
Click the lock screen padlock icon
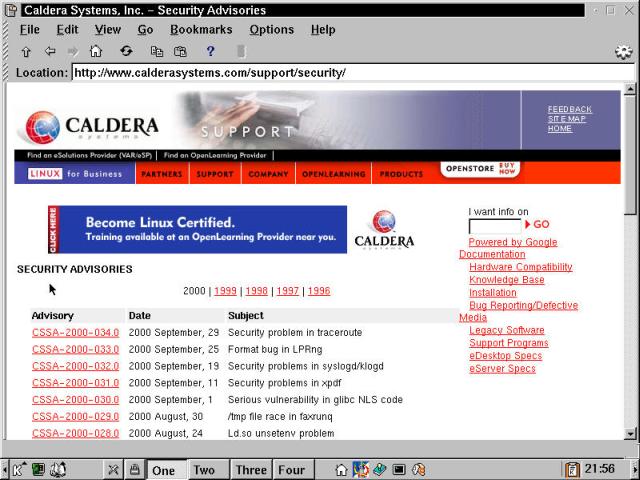pos(134,470)
